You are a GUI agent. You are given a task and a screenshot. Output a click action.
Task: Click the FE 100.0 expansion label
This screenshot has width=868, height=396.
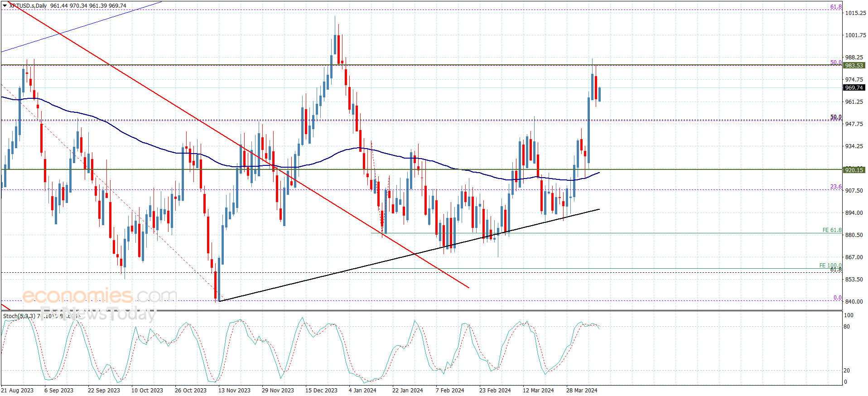830,266
